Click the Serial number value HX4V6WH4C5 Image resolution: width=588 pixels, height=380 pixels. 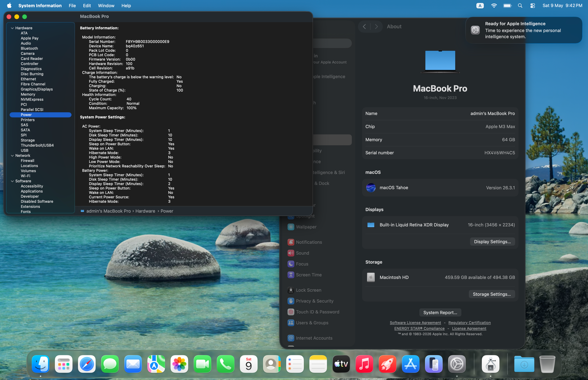click(499, 152)
